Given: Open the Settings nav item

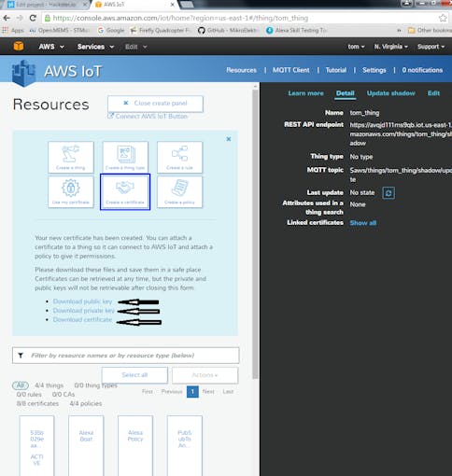Looking at the screenshot, I should (374, 70).
